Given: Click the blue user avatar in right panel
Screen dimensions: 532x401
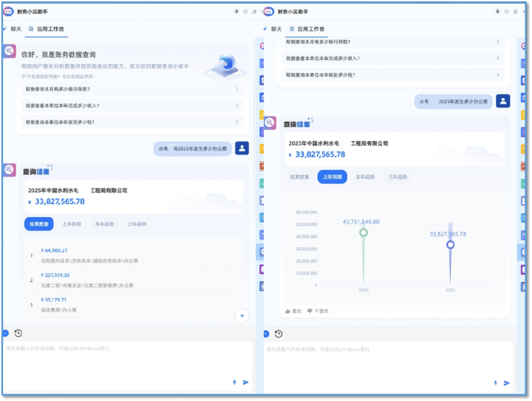Looking at the screenshot, I should [503, 101].
